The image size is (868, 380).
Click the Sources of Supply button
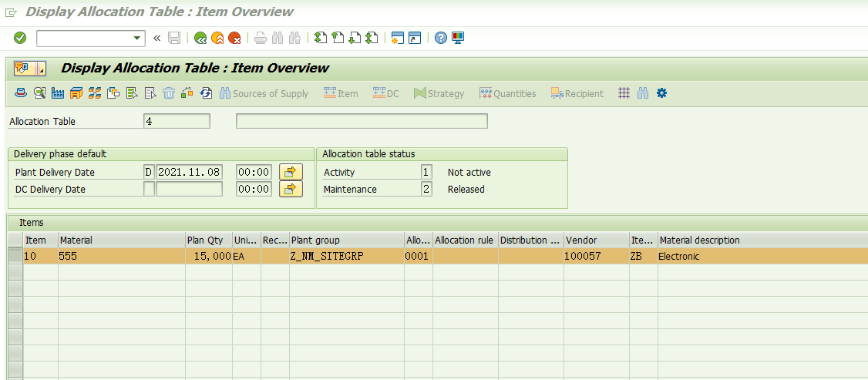point(264,93)
